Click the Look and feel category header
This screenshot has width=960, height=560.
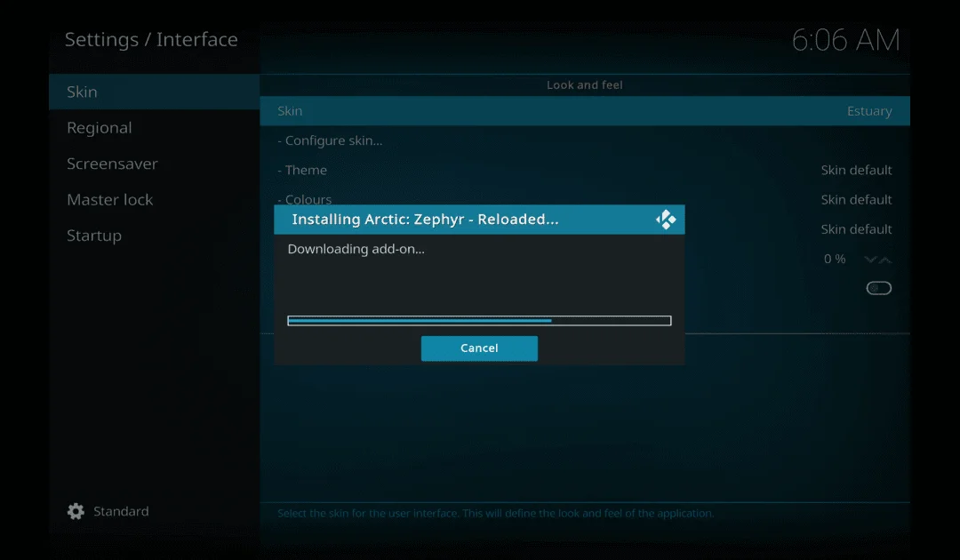click(584, 84)
